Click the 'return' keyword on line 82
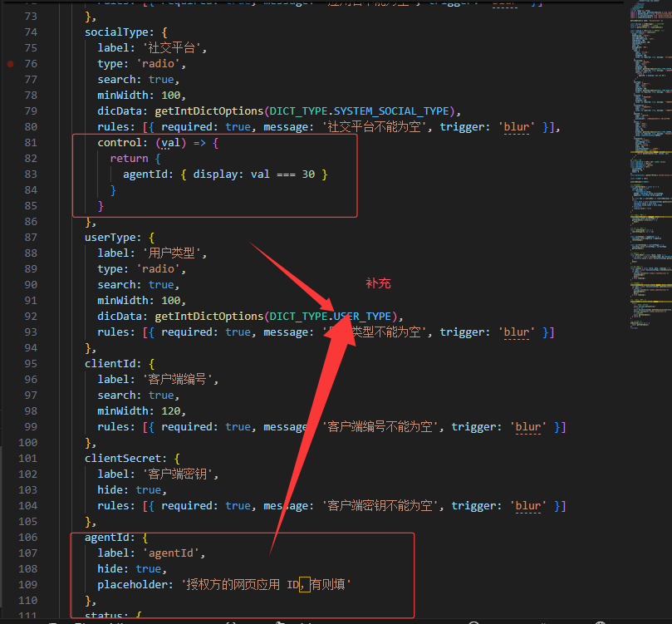Image resolution: width=672 pixels, height=624 pixels. click(x=129, y=158)
